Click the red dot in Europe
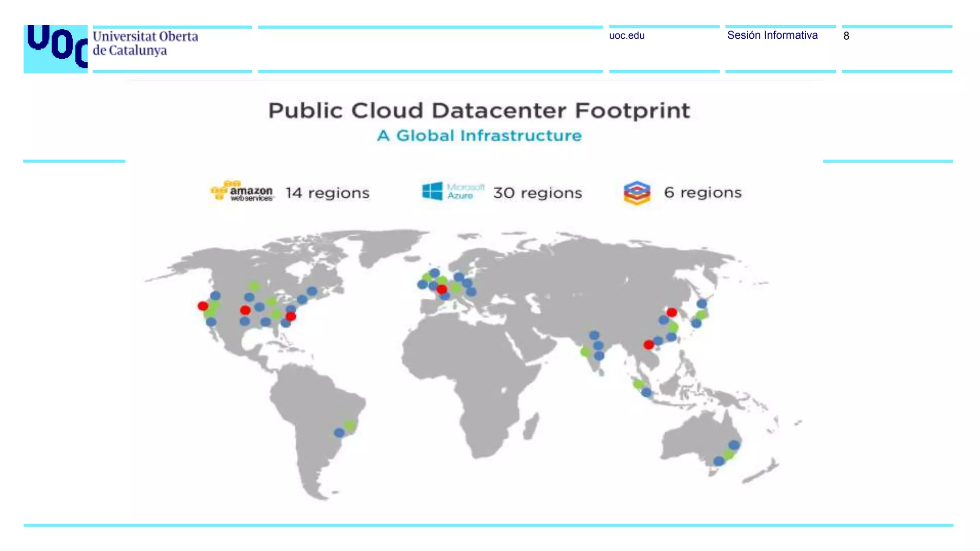The width and height of the screenshot is (980, 551). tap(442, 289)
